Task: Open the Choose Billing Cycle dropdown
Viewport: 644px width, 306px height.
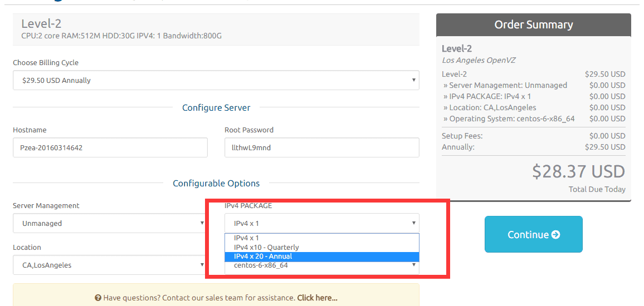Action: click(x=216, y=80)
